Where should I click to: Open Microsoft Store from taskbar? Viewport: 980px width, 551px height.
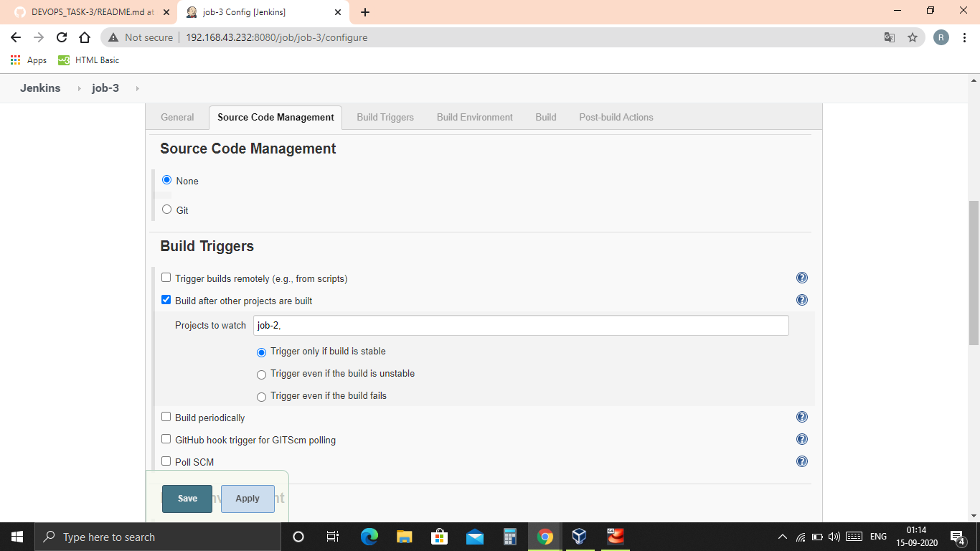440,537
